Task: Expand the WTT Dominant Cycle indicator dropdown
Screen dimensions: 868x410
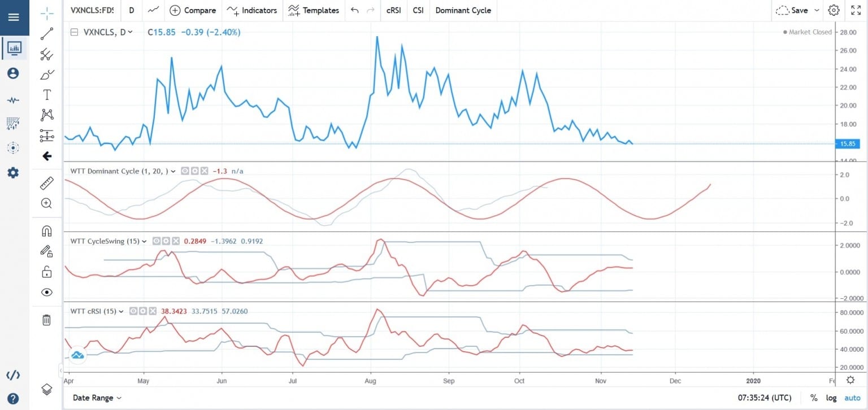Action: click(x=173, y=171)
